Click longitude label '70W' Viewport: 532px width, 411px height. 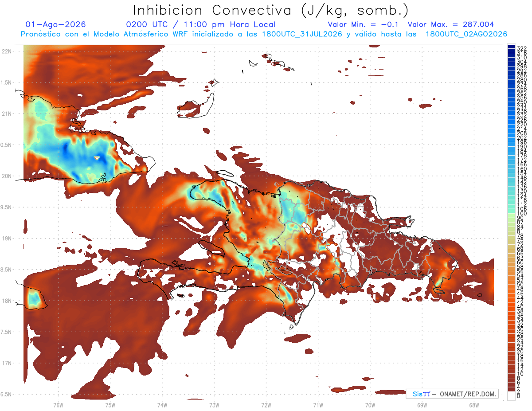[370, 404]
